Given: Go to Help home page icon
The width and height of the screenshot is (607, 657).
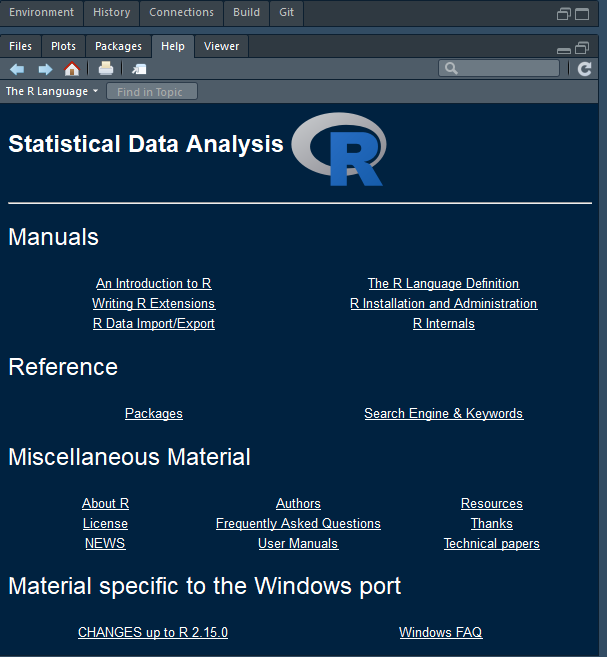Looking at the screenshot, I should [x=72, y=69].
